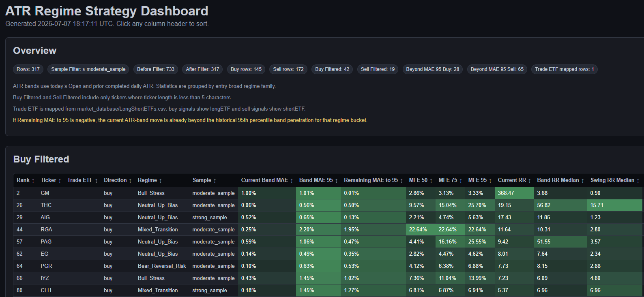Image resolution: width=644 pixels, height=297 pixels.
Task: Click the 'Beyond MAE 95 Sell: 65' pill
Action: [x=497, y=69]
